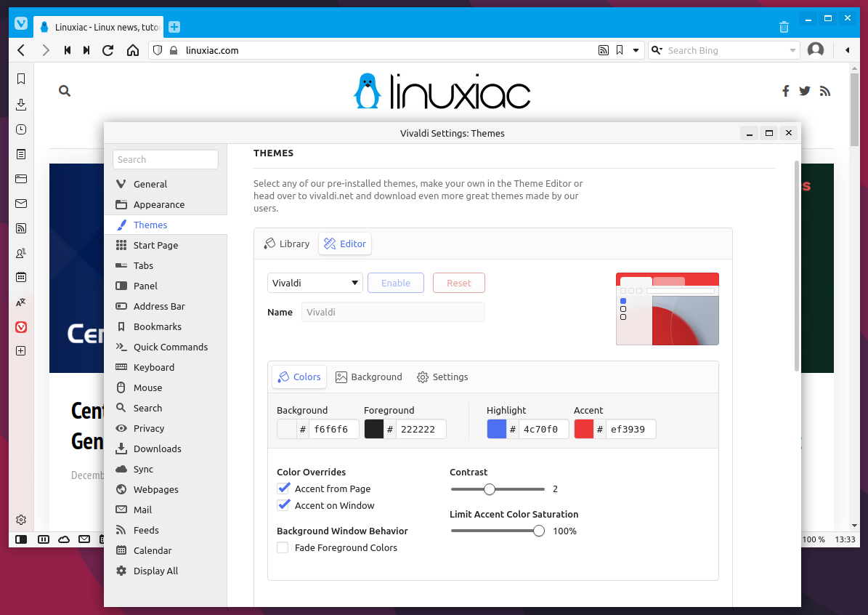Expand the search field history arrow
Viewport: 868px width, 615px height.
(x=792, y=50)
